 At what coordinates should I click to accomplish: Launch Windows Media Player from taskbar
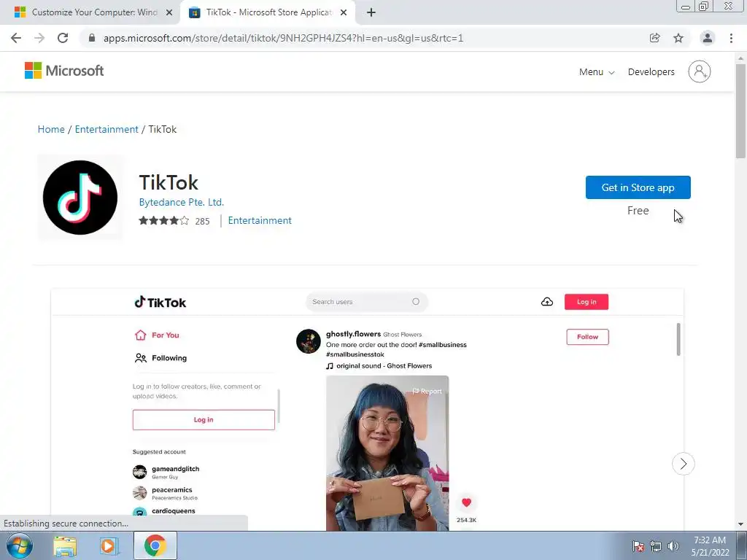click(x=109, y=545)
